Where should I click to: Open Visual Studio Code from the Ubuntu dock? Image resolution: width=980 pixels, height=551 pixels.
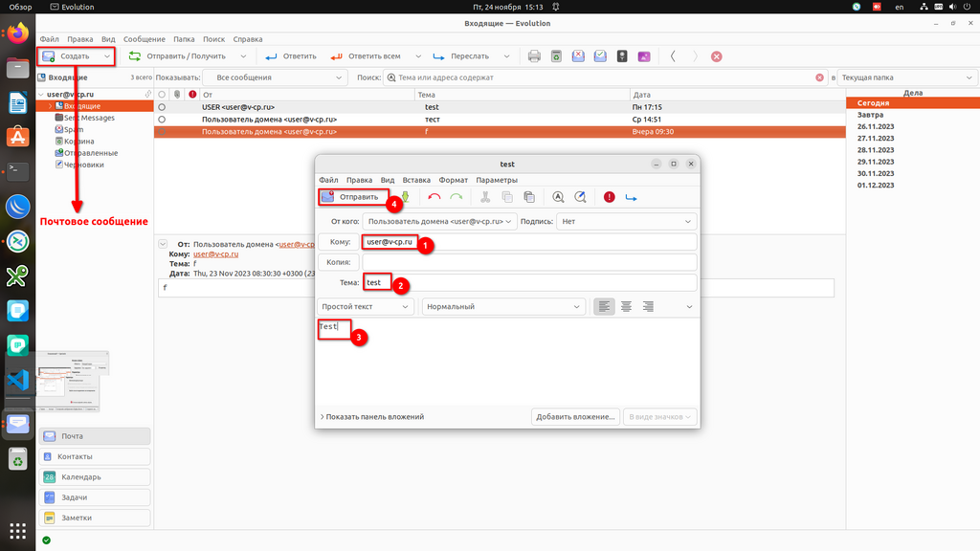click(17, 380)
